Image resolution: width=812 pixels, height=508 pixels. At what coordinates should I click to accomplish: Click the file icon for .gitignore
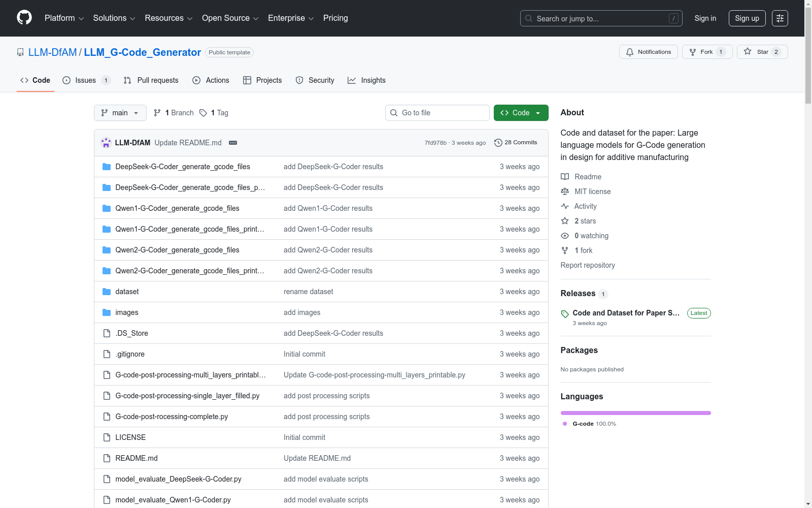point(107,354)
